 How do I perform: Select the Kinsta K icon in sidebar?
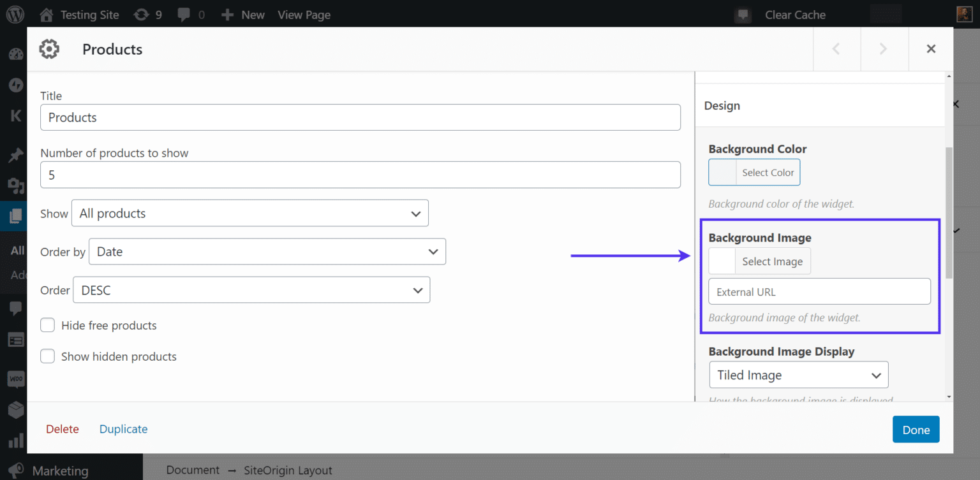coord(15,115)
